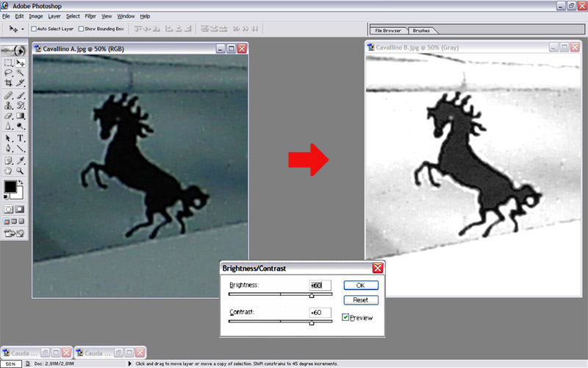
Task: Select Full Screen Mode
Action: pos(21,222)
